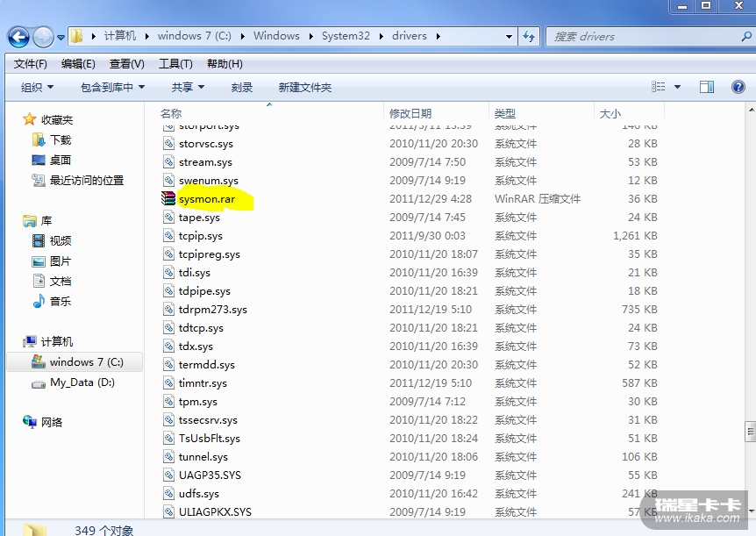
Task: Click the tdi.sys file icon
Action: click(x=168, y=272)
